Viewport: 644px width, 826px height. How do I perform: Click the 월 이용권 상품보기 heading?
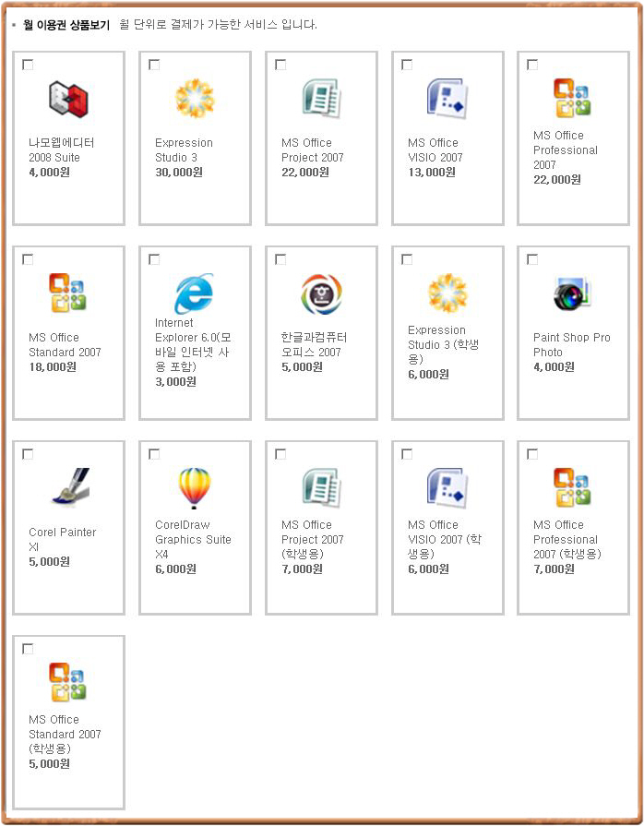point(66,24)
